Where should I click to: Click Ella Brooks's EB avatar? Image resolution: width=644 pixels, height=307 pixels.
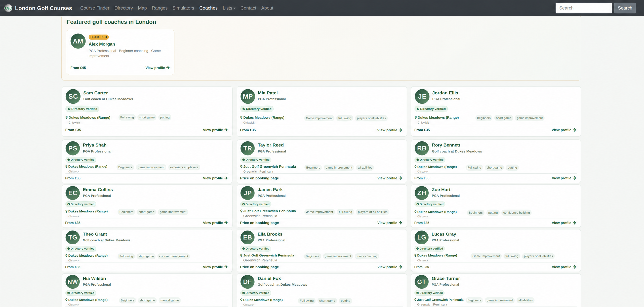click(248, 237)
